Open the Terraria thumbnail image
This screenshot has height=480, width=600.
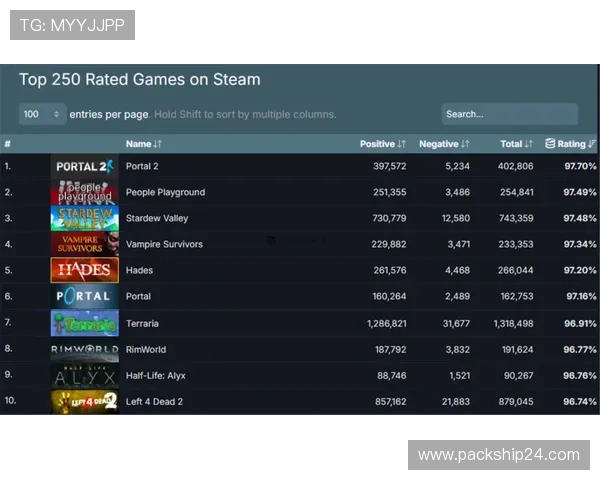click(85, 323)
